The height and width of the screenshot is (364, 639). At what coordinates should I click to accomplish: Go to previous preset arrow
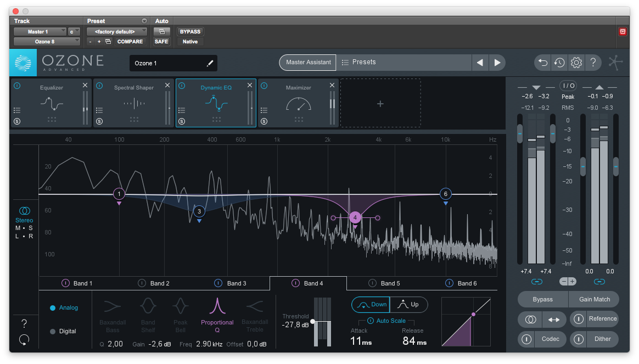(480, 63)
